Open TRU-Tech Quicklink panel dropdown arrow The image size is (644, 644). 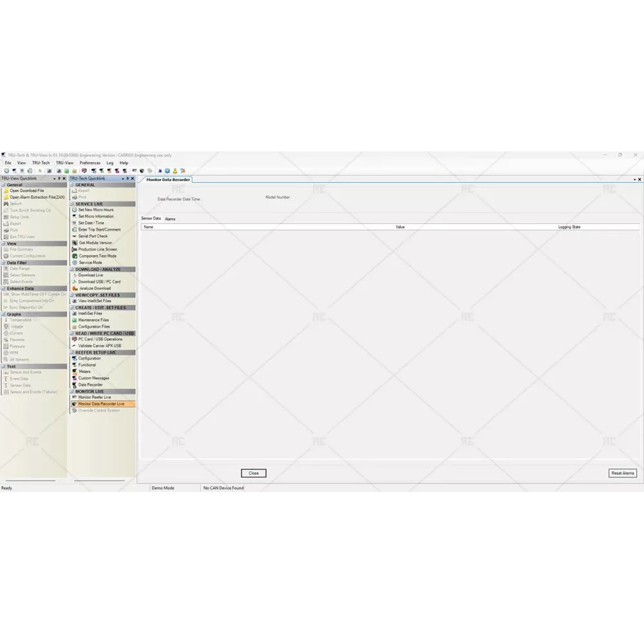[122, 178]
